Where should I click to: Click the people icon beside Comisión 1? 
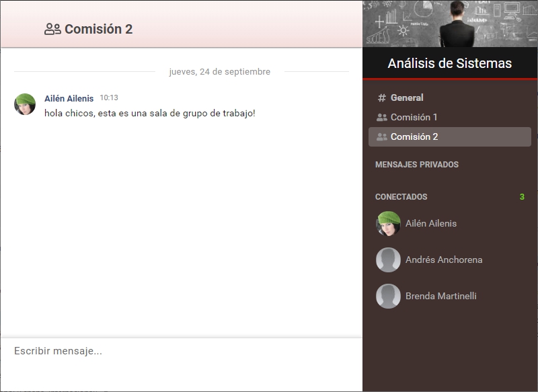click(381, 117)
